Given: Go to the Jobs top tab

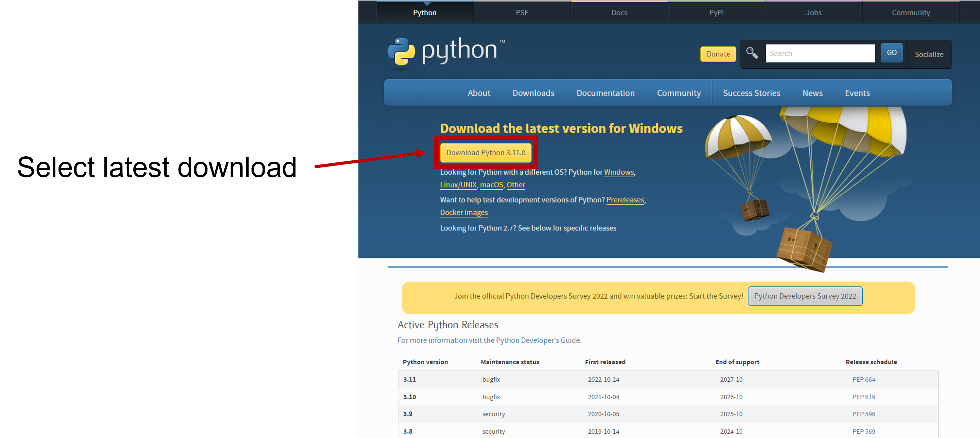Looking at the screenshot, I should click(813, 13).
